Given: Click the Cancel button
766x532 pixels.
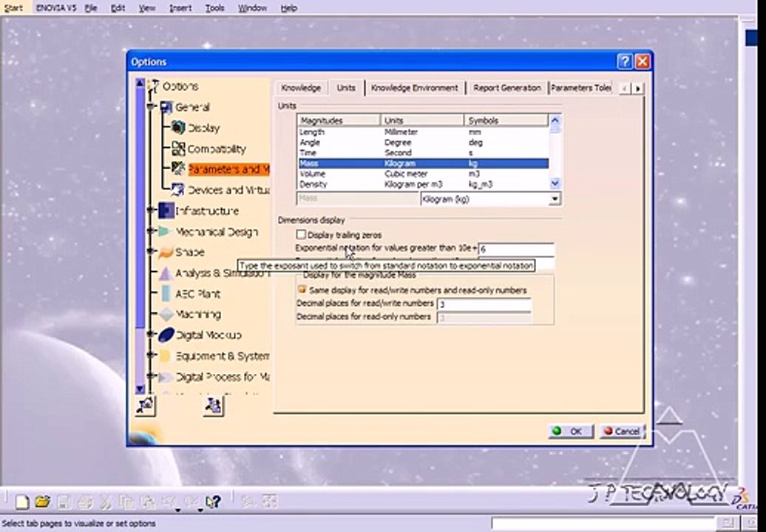Looking at the screenshot, I should click(x=622, y=432).
